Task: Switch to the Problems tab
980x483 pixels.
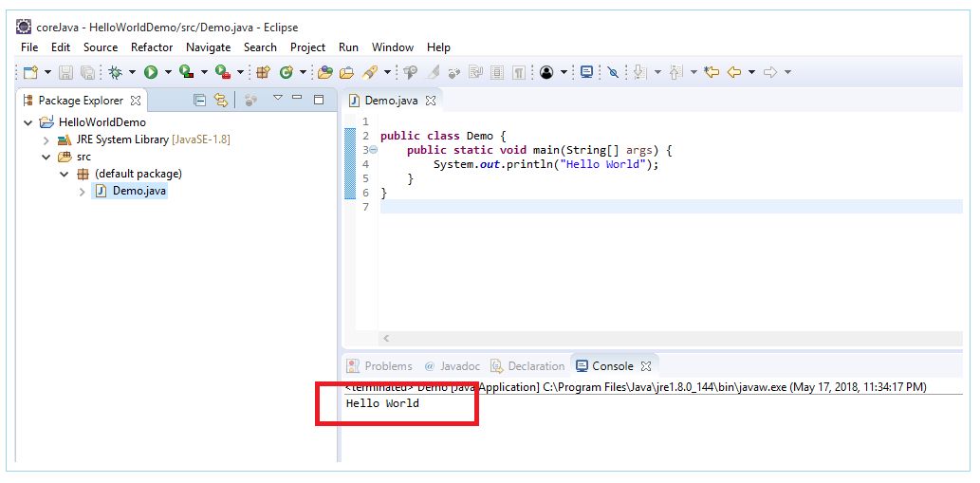Action: 380,366
